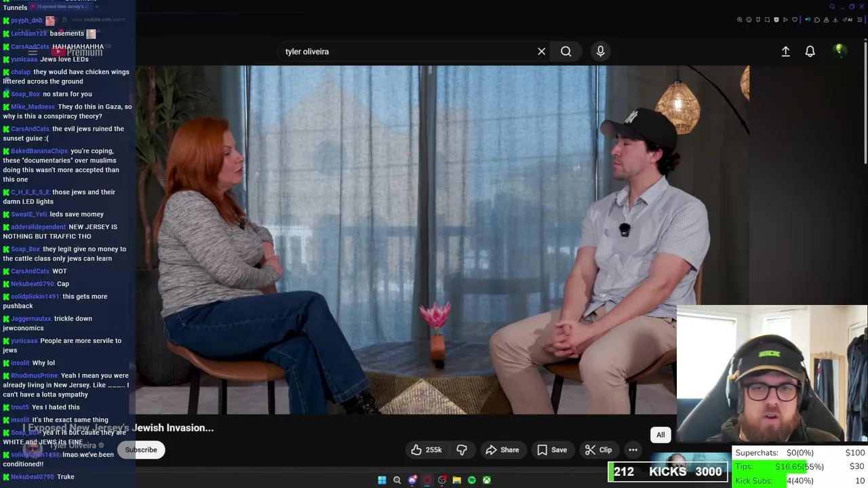Image resolution: width=868 pixels, height=488 pixels.
Task: Click the browser zoom icon in toolbar
Action: 739,20
